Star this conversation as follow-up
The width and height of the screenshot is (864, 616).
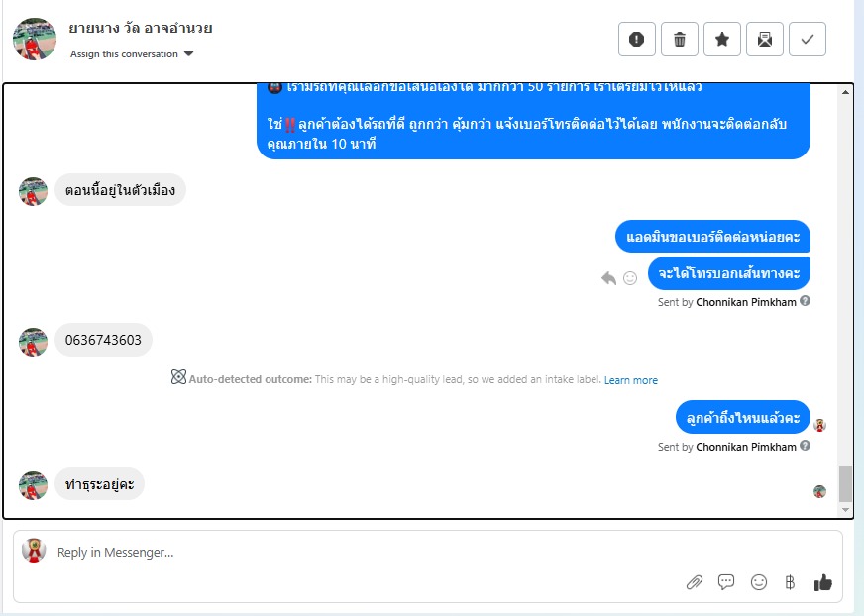tap(722, 40)
